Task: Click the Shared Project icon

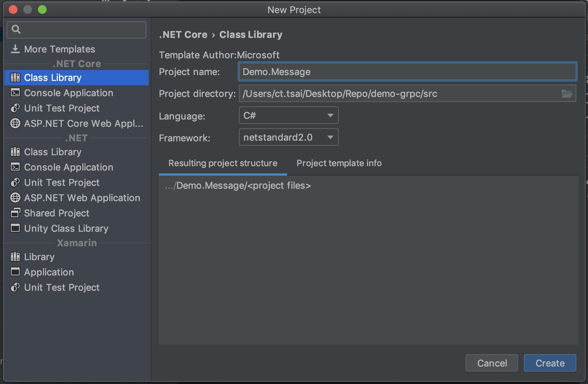Action: click(x=15, y=213)
